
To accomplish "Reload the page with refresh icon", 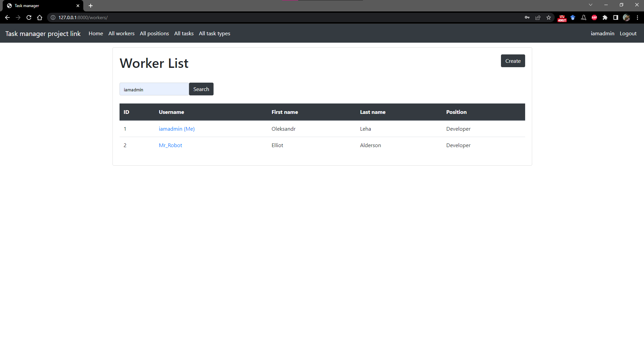I will pos(29,17).
